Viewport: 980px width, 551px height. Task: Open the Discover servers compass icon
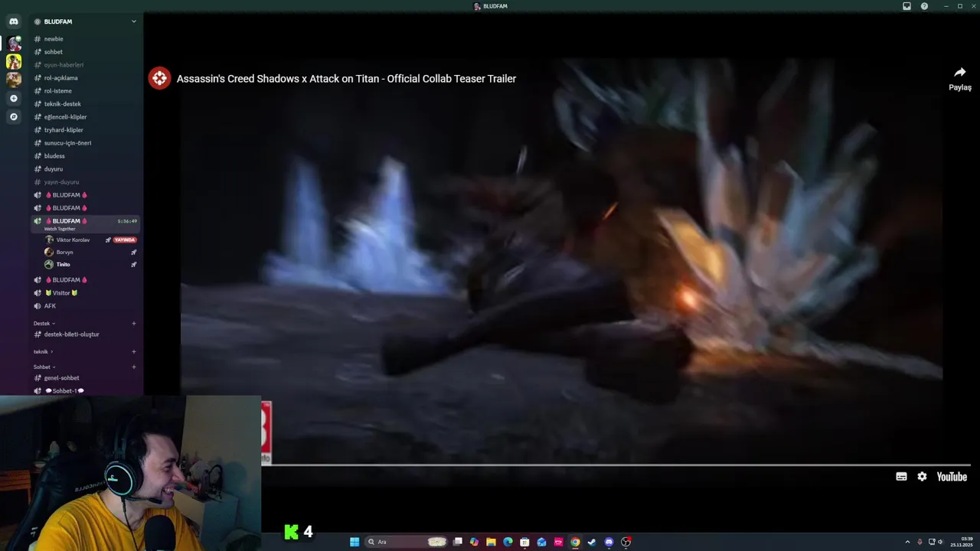[14, 116]
